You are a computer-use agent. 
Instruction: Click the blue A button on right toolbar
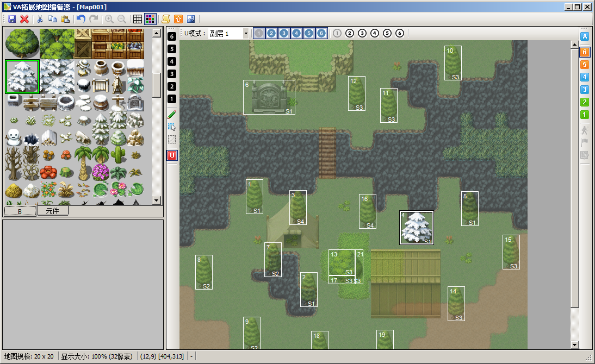click(x=584, y=36)
